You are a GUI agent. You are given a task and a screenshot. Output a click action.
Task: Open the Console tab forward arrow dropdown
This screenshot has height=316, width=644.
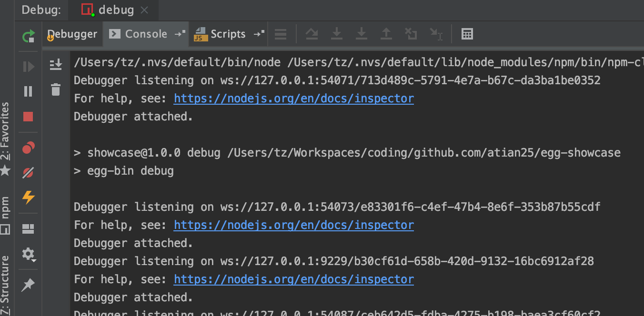[x=179, y=33]
